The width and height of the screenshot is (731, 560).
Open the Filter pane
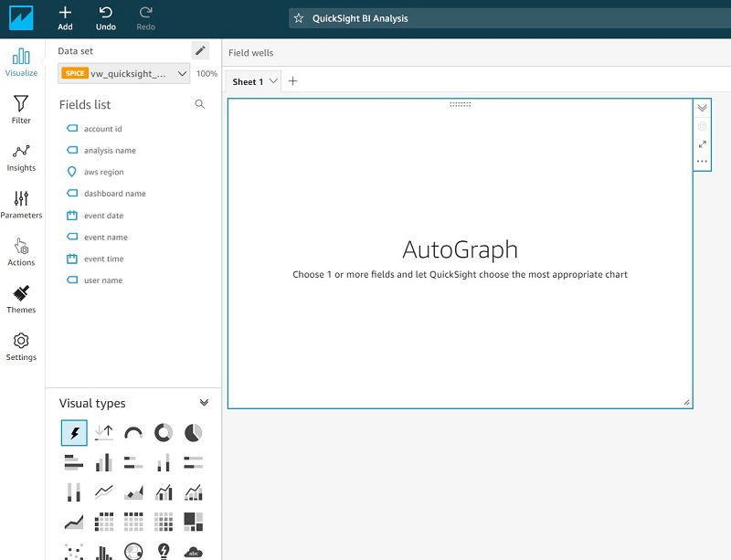click(x=21, y=110)
